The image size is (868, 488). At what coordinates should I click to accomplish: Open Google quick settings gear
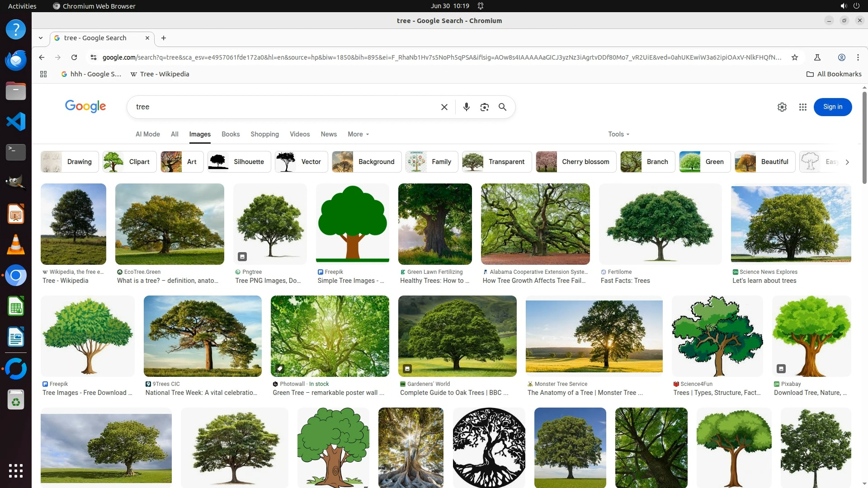pyautogui.click(x=782, y=107)
